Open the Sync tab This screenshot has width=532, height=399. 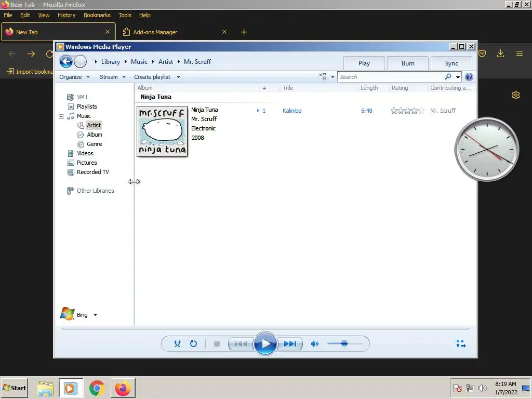[451, 63]
